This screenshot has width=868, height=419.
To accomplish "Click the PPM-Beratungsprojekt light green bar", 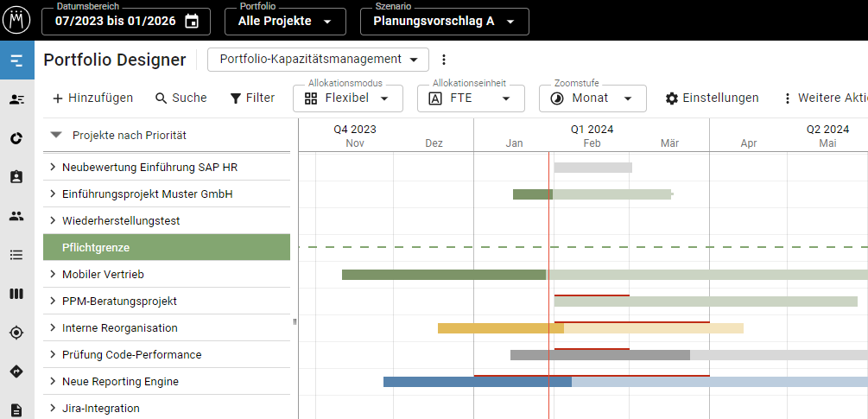I will pyautogui.click(x=706, y=302).
